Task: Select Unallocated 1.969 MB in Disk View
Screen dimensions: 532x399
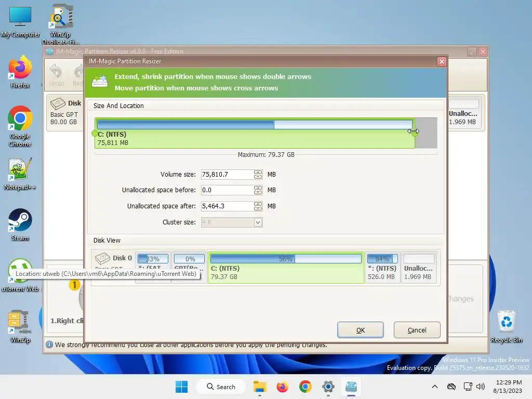Action: pos(418,268)
